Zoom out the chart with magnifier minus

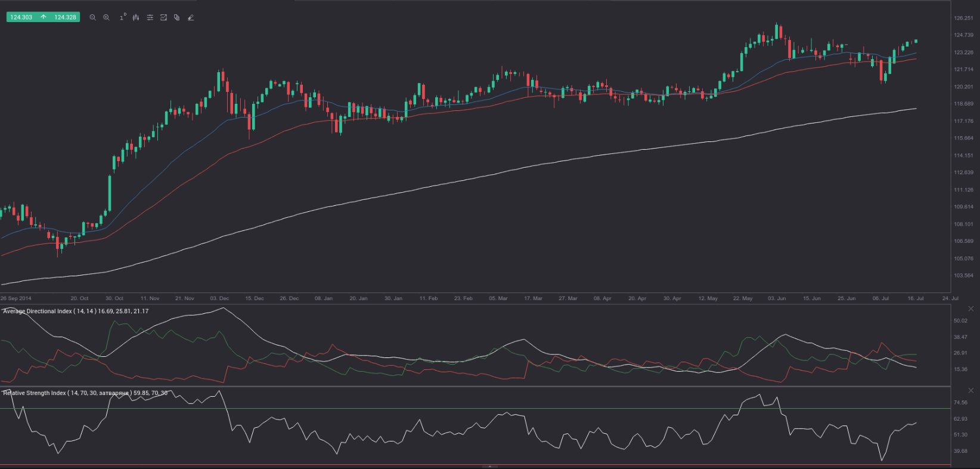click(92, 17)
